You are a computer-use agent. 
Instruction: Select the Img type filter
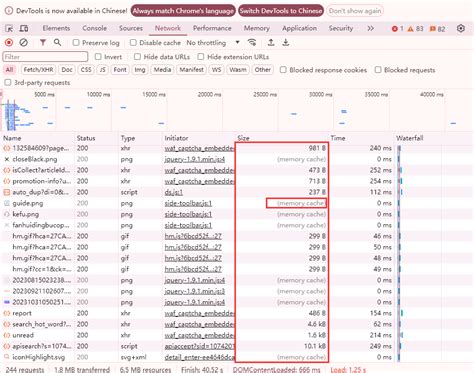pos(140,70)
